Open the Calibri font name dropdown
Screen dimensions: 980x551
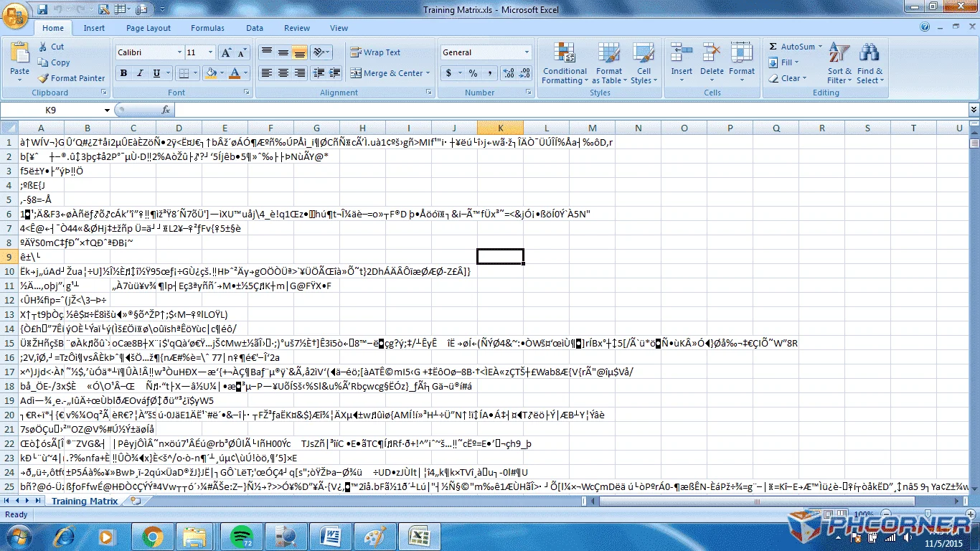(x=179, y=52)
